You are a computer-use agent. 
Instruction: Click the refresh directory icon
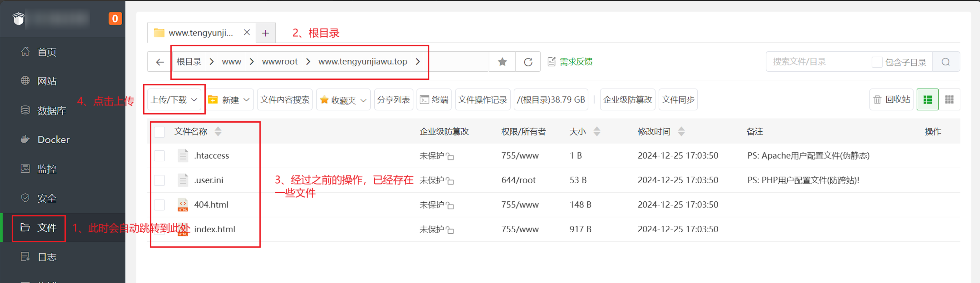(x=528, y=62)
